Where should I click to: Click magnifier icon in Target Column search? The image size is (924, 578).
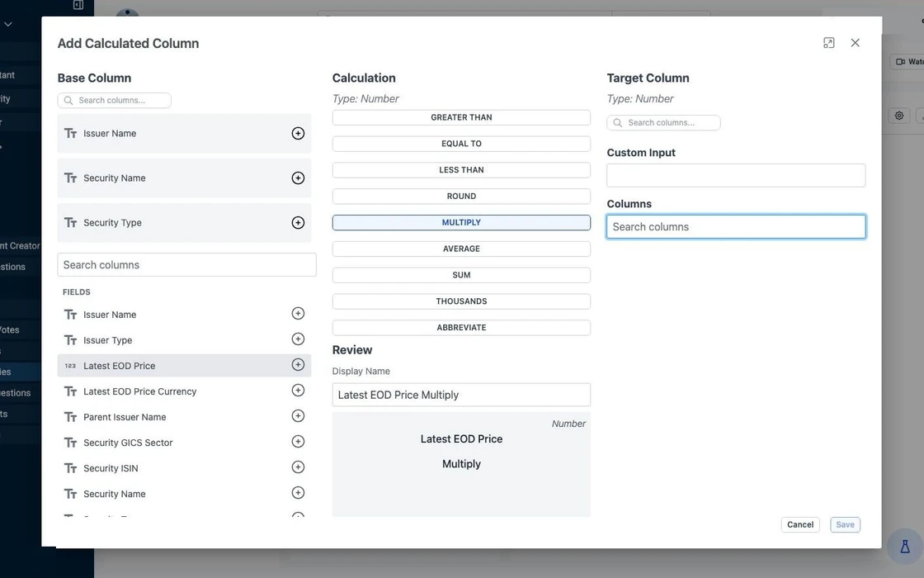coord(618,123)
